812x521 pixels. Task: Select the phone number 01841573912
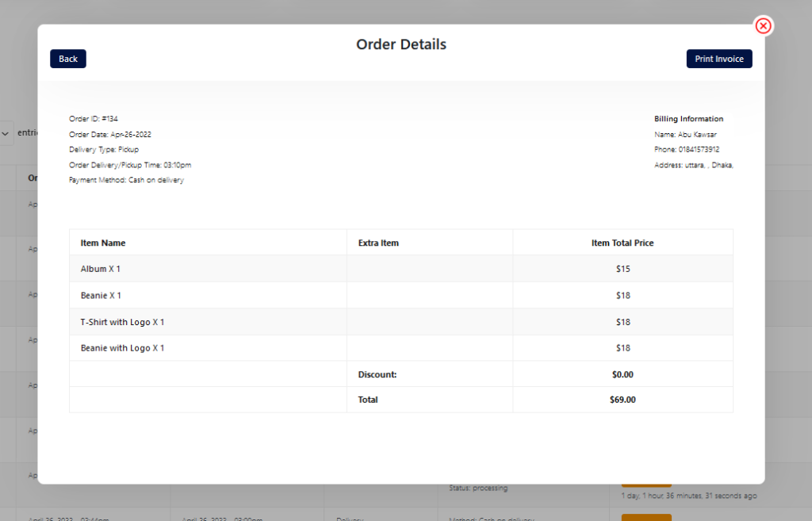(699, 149)
